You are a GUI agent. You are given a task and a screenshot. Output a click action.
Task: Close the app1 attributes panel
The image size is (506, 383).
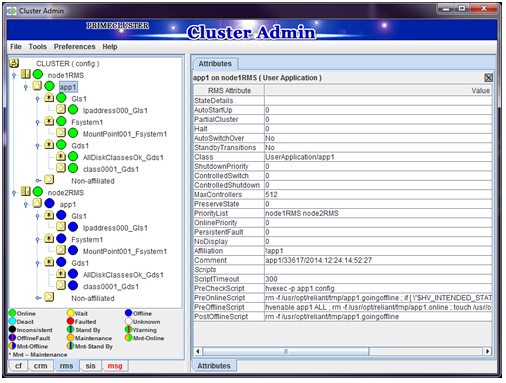pyautogui.click(x=488, y=78)
